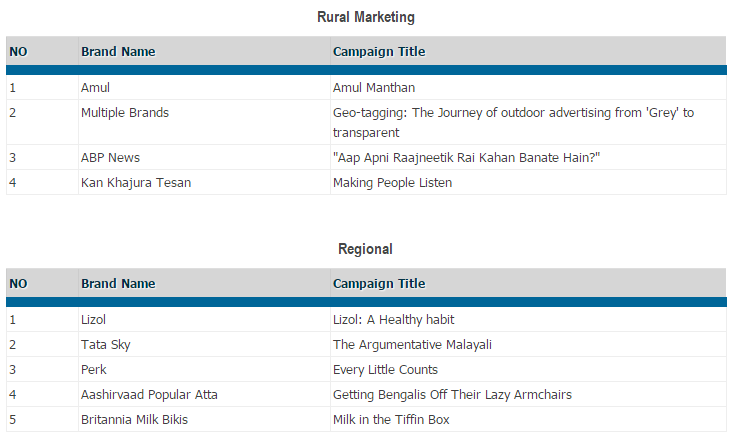Click the Every Little Counts campaign

(x=385, y=370)
